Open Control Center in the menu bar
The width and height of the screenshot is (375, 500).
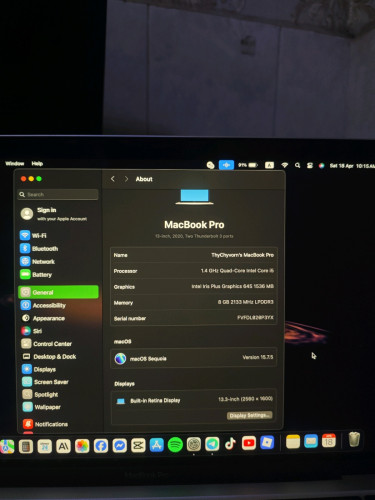point(310,165)
